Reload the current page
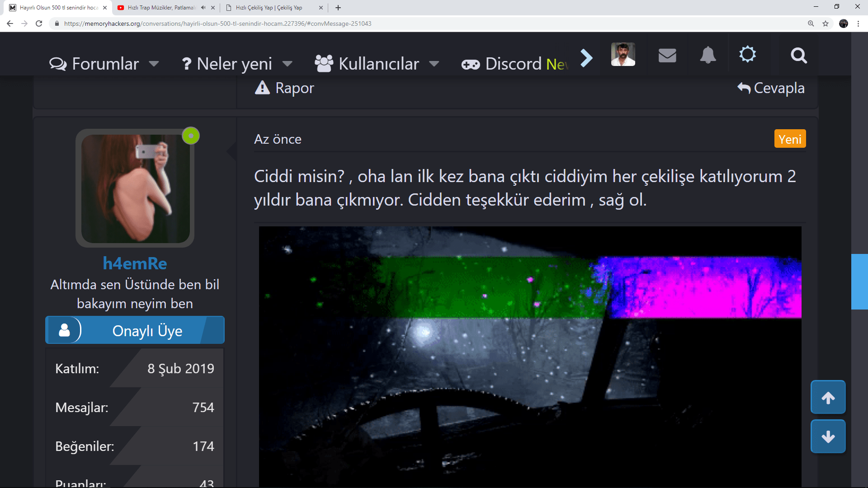The width and height of the screenshot is (868, 488). (39, 23)
